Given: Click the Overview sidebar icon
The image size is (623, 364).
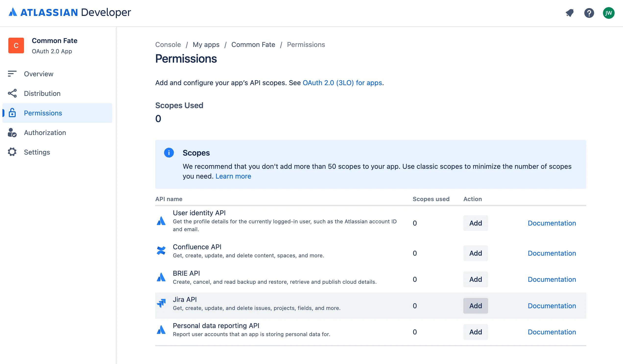Looking at the screenshot, I should [x=12, y=74].
